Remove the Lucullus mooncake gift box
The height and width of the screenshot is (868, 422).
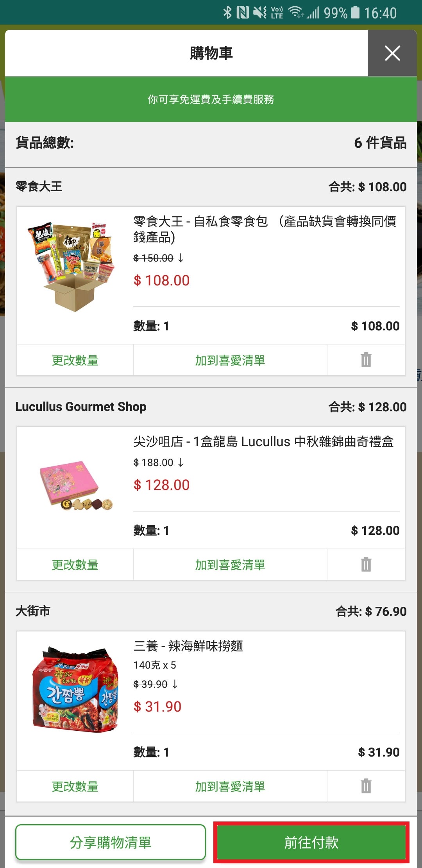point(366,564)
